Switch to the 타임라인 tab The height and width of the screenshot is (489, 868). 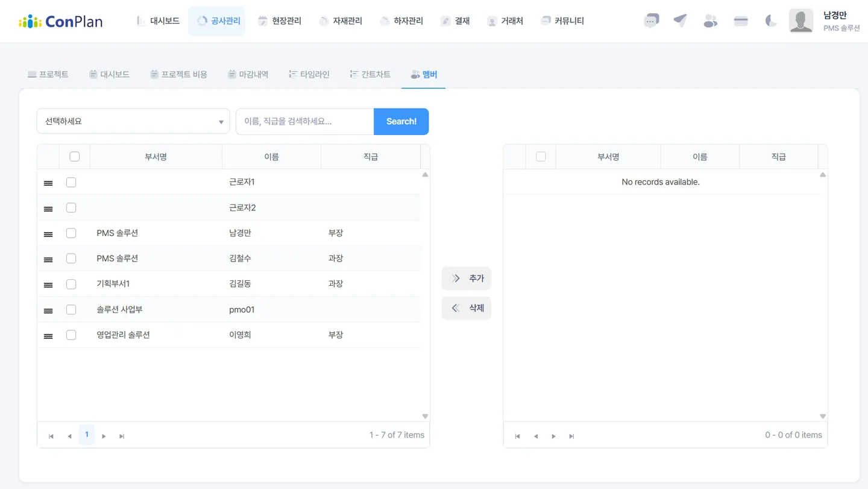pos(309,74)
